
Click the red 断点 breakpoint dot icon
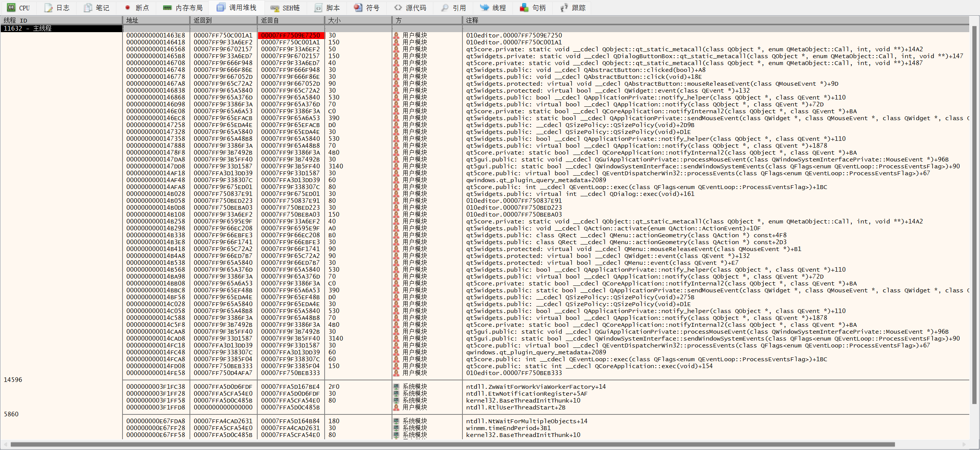tap(128, 8)
